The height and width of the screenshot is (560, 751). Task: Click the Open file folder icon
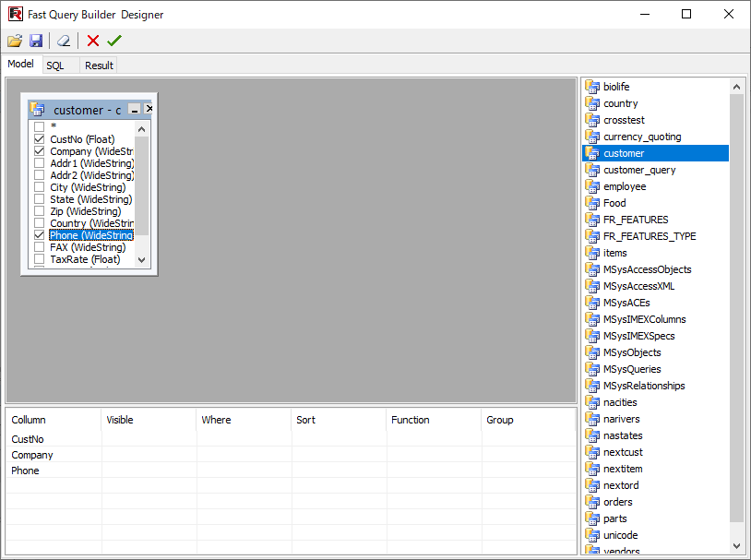(x=15, y=41)
